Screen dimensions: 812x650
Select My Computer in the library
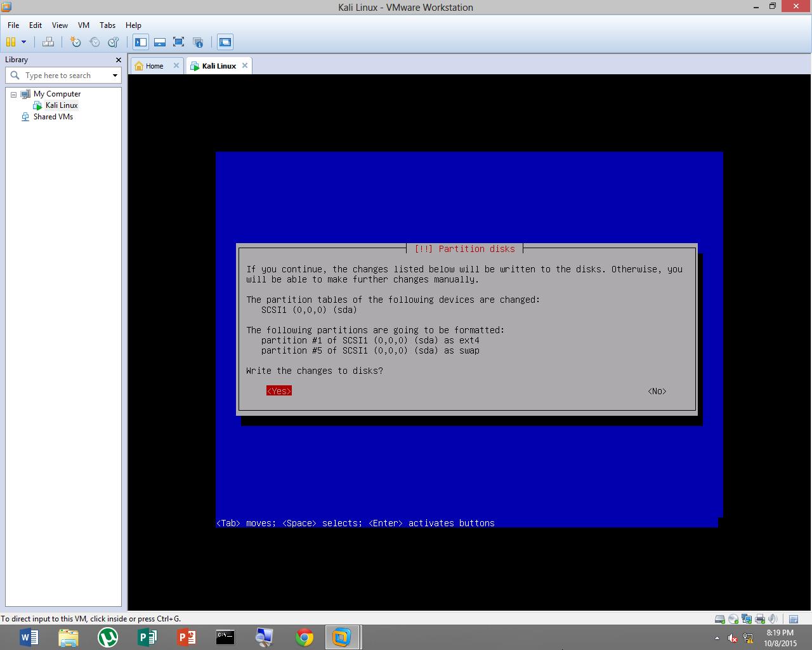pyautogui.click(x=57, y=94)
